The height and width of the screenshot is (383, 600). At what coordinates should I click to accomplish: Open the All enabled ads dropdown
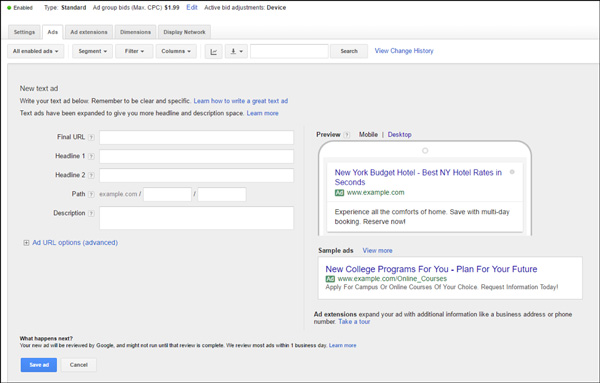[36, 51]
